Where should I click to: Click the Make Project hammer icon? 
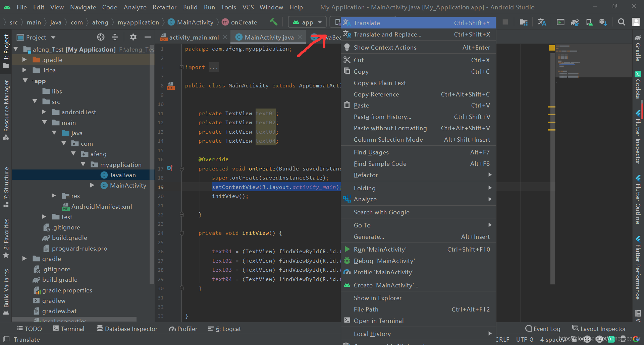pyautogui.click(x=273, y=22)
